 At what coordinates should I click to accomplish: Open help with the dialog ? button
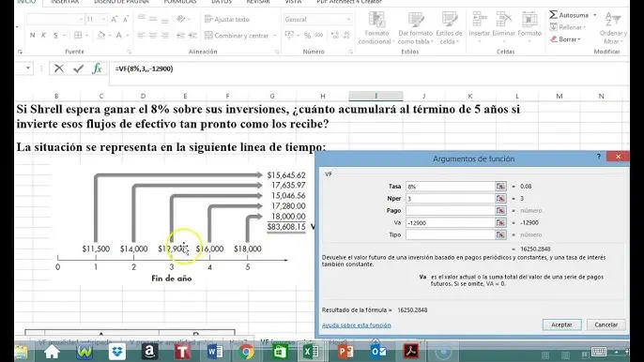[x=598, y=157]
